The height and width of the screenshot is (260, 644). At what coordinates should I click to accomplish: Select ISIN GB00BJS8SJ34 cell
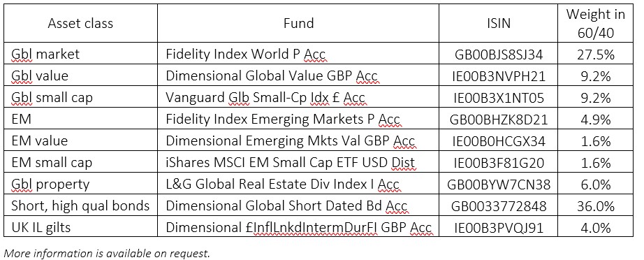[498, 53]
